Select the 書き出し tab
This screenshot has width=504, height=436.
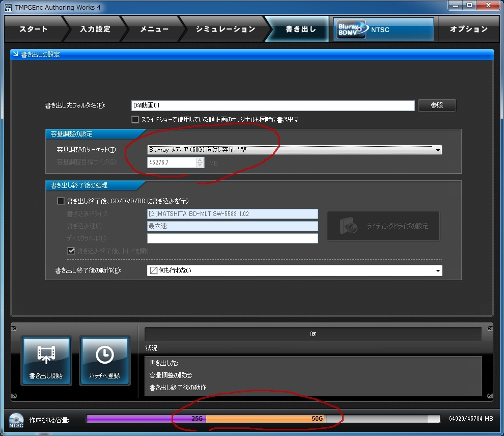(x=300, y=29)
